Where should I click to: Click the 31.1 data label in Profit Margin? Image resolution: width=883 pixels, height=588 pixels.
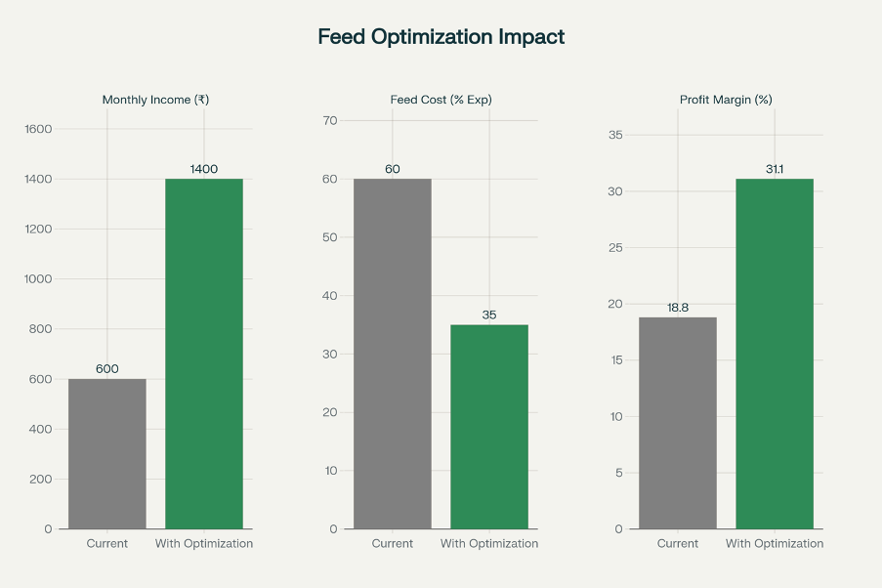pos(775,169)
